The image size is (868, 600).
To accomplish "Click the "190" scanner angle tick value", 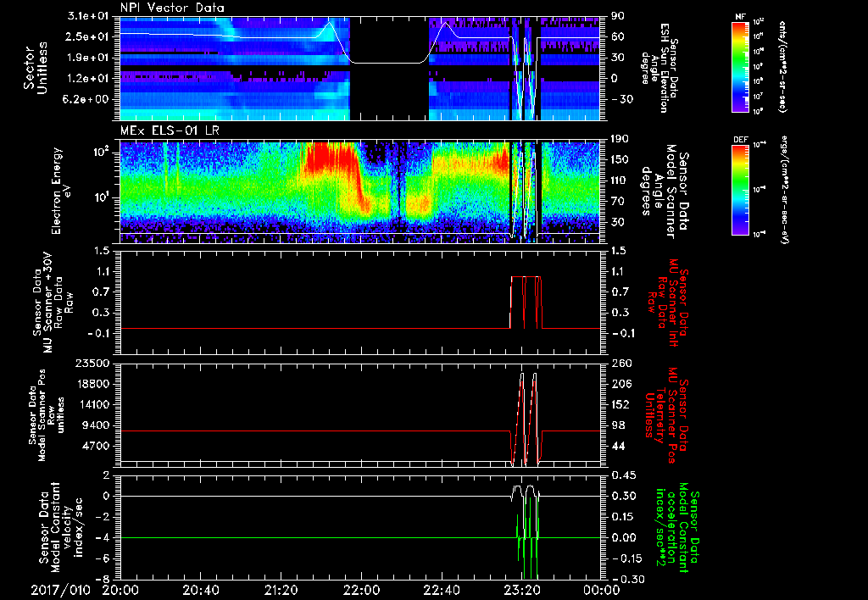I will (x=620, y=139).
